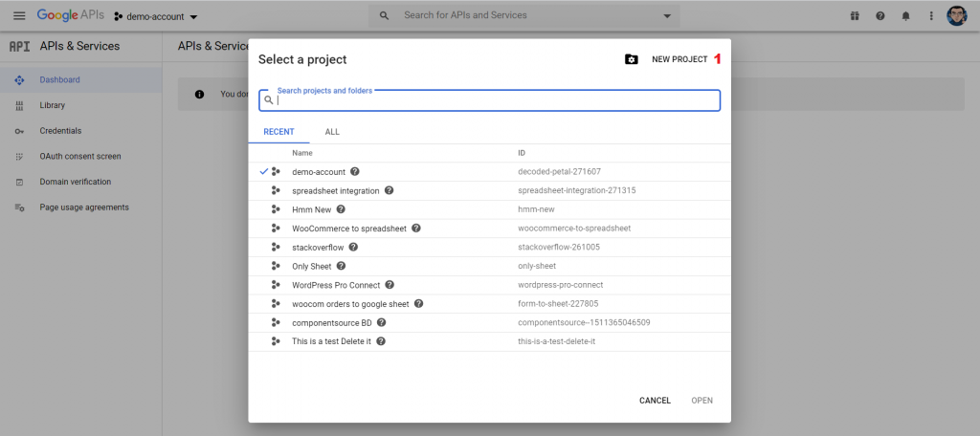Click the project icon beside Only Sheet row
The height and width of the screenshot is (436, 980).
276,266
